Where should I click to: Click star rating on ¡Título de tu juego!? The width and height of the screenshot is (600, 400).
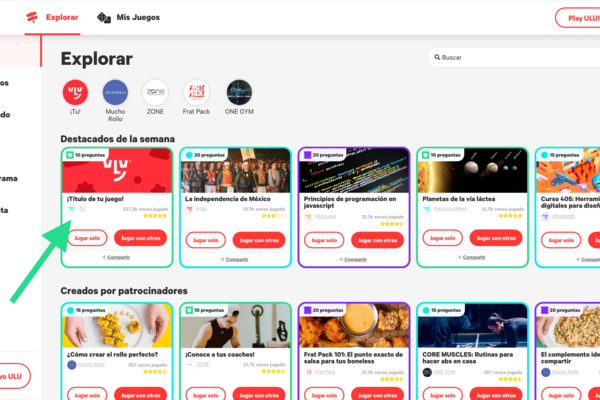(x=155, y=216)
